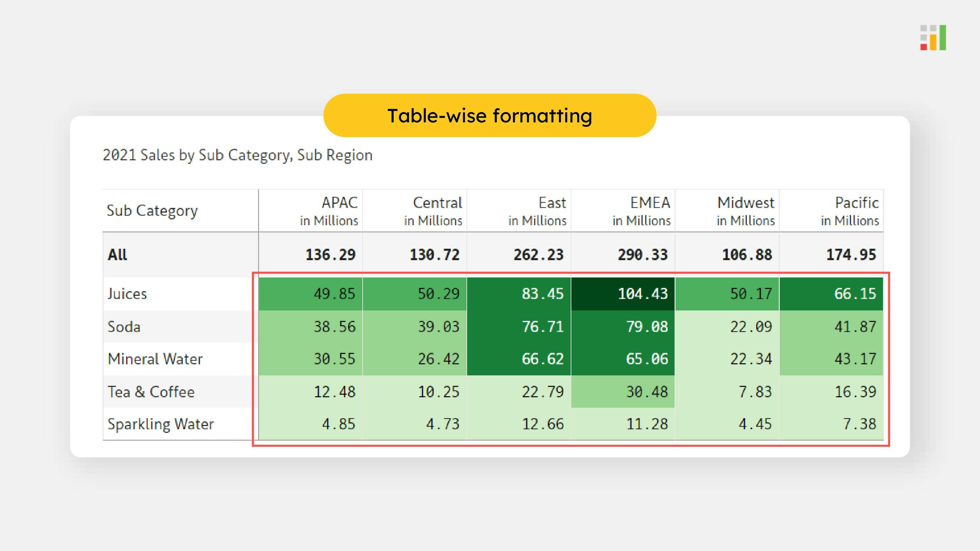Select the Soda row label

point(124,327)
